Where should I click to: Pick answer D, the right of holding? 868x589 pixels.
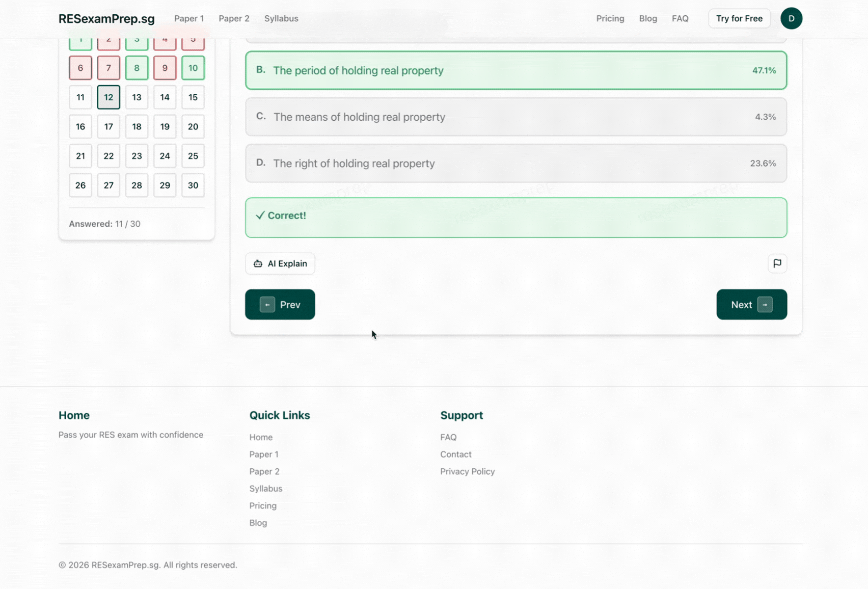516,164
